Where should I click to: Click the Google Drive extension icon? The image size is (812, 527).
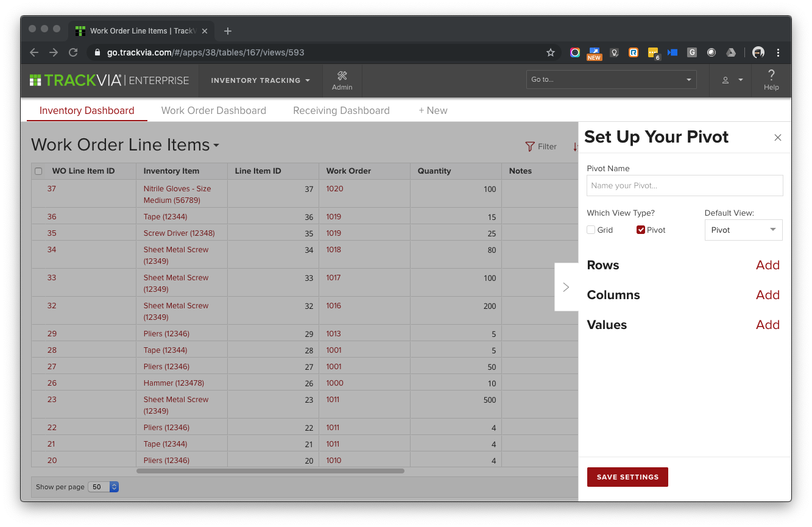point(731,53)
